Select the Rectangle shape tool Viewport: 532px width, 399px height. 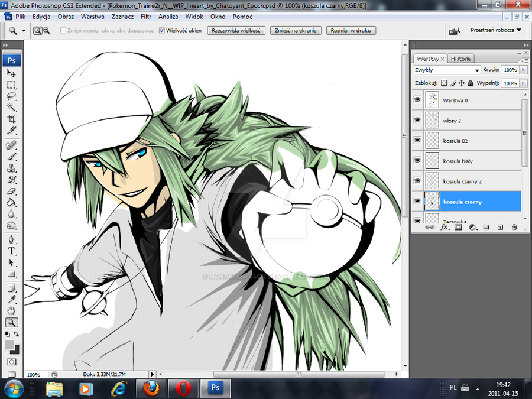pyautogui.click(x=11, y=274)
